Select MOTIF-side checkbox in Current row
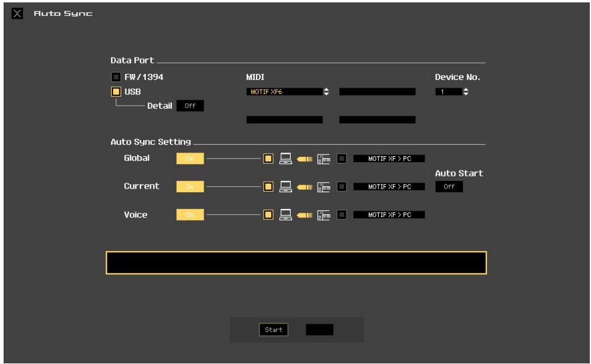591x364 pixels. click(342, 187)
